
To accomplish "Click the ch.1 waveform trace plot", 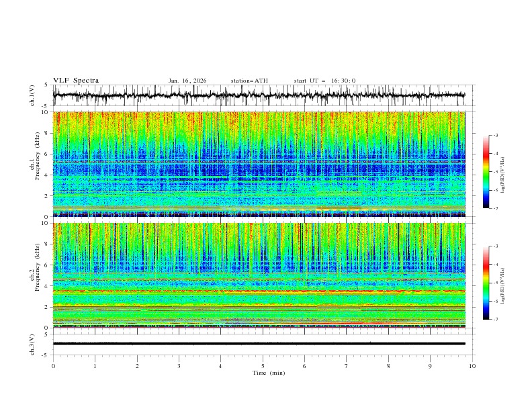I will pos(259,95).
